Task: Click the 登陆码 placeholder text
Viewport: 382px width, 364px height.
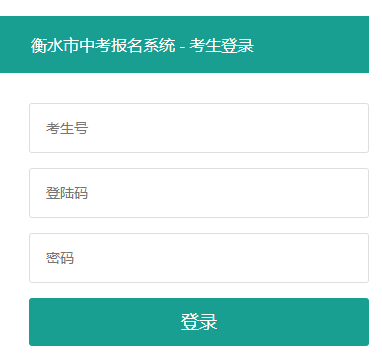Action: 67,193
